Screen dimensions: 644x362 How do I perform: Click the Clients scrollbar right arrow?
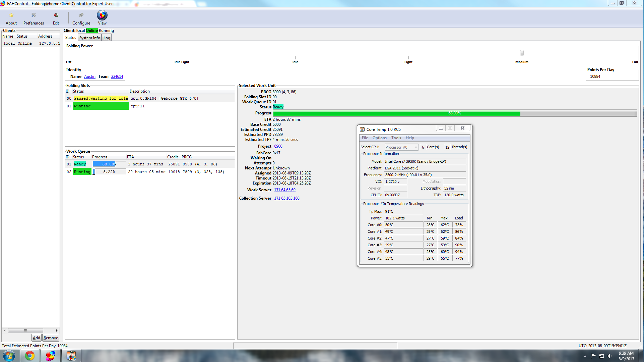57,330
